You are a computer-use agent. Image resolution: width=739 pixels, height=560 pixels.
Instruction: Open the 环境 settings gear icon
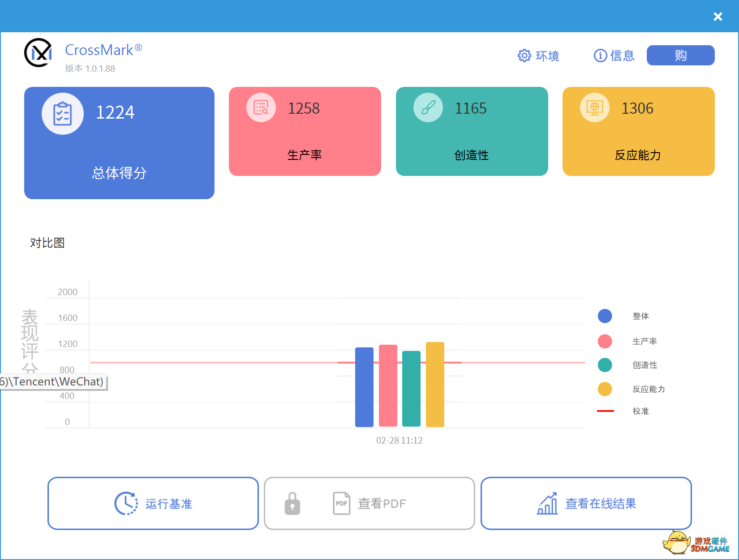524,55
